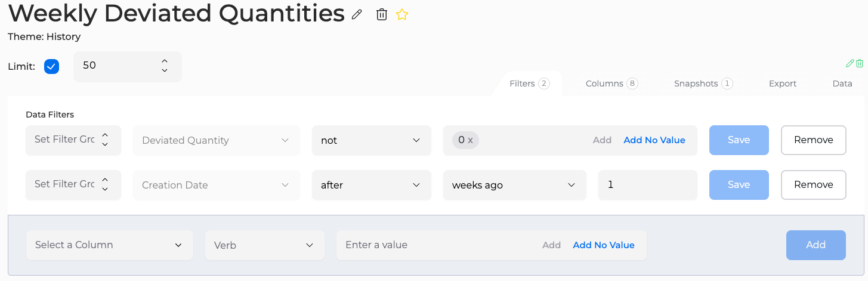Remove the 0 value chip via x
The height and width of the screenshot is (281, 868).
point(470,140)
